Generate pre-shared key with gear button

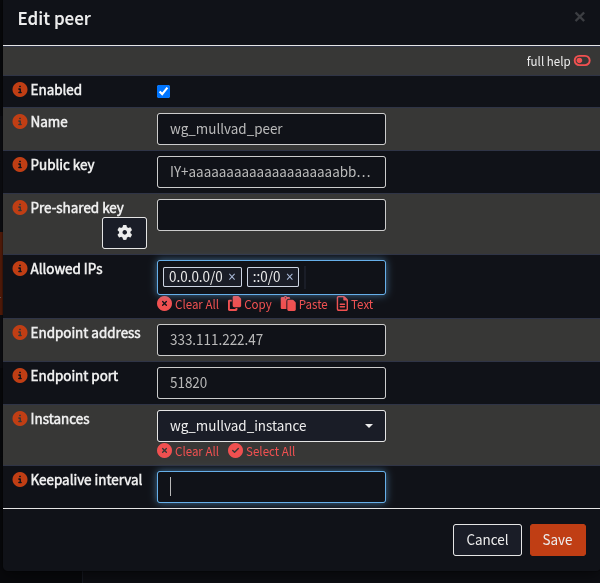(124, 233)
